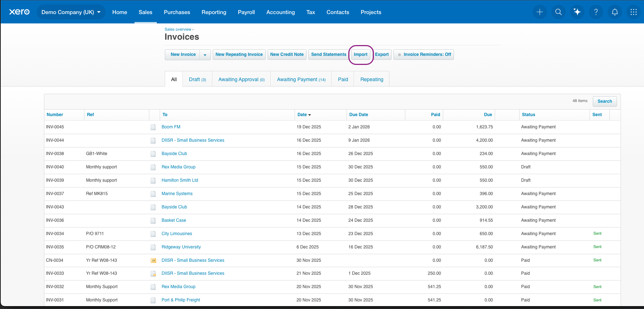Sort by the Ref column header

91,115
